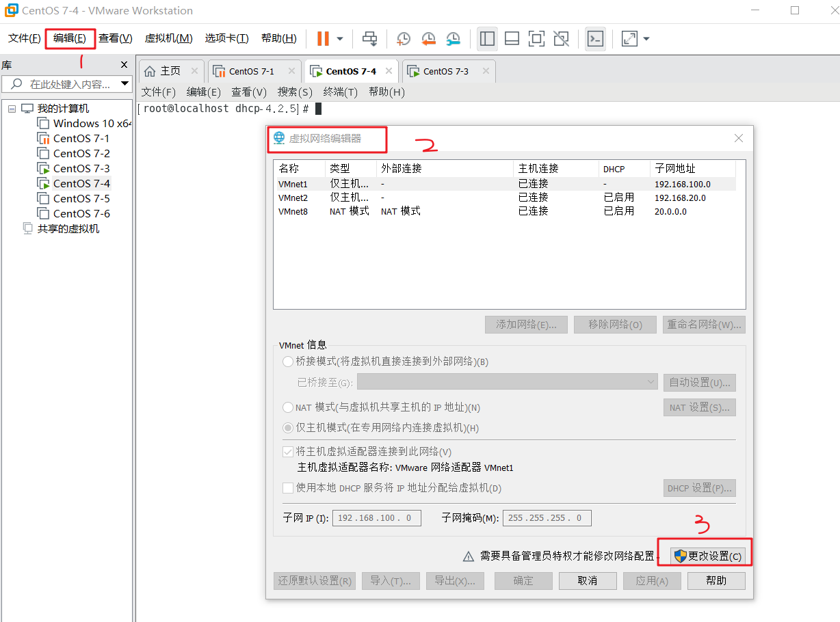
Task: Take a snapshot with the clock-plus icon
Action: pos(404,39)
